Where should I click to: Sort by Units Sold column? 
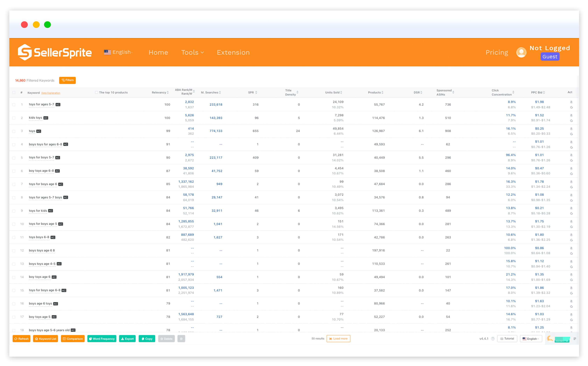point(333,93)
